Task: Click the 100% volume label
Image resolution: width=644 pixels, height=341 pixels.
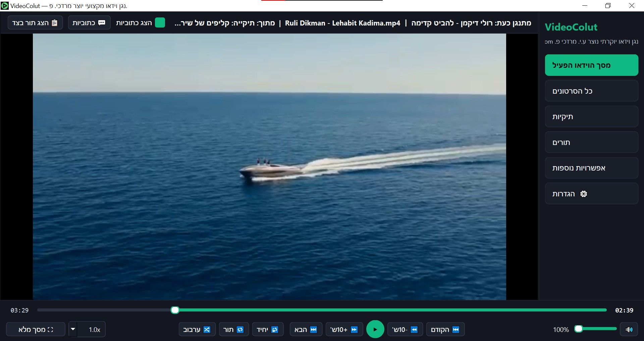Action: tap(561, 330)
